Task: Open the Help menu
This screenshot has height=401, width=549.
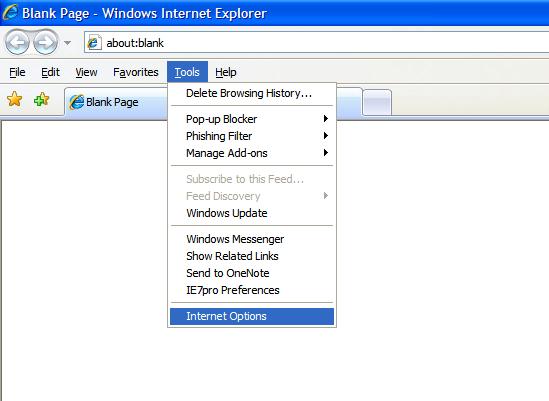Action: pyautogui.click(x=226, y=72)
